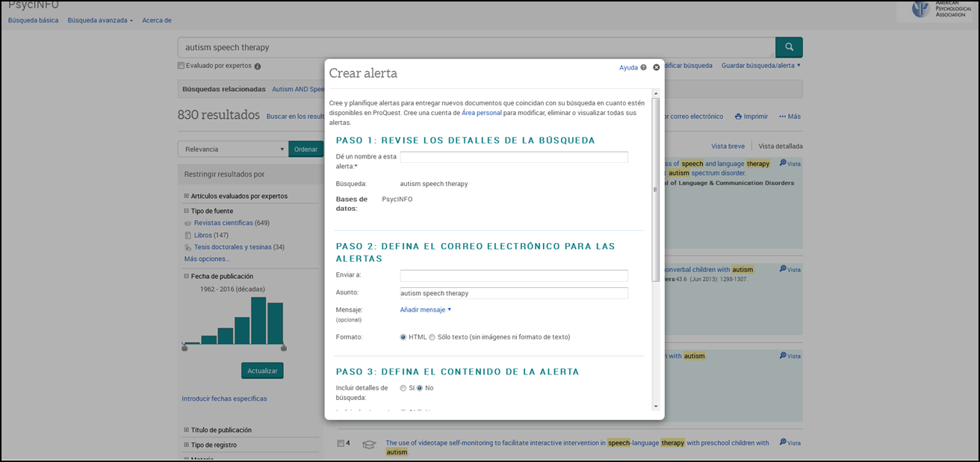Open Vista preview for the nonverbal children result
The image size is (980, 462).
click(x=790, y=269)
